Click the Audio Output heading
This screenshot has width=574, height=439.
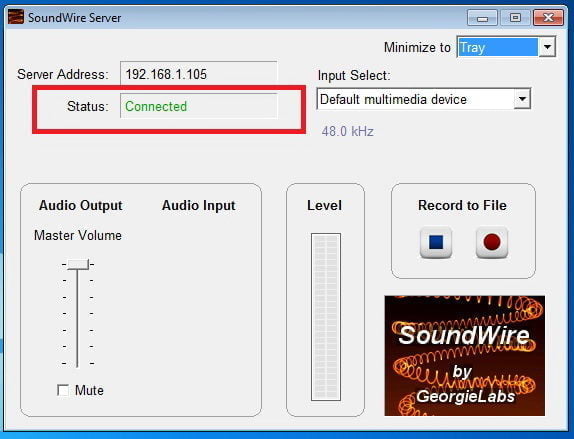[81, 205]
